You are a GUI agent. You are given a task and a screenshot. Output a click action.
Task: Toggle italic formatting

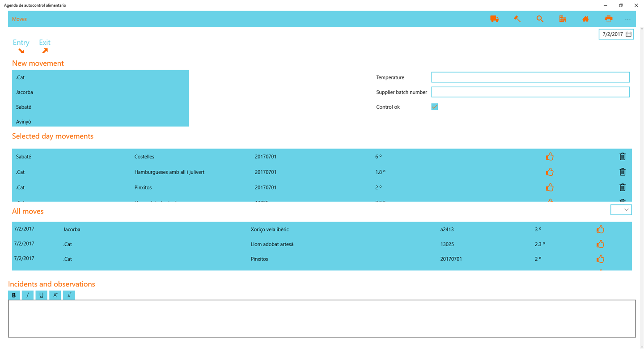pos(28,295)
